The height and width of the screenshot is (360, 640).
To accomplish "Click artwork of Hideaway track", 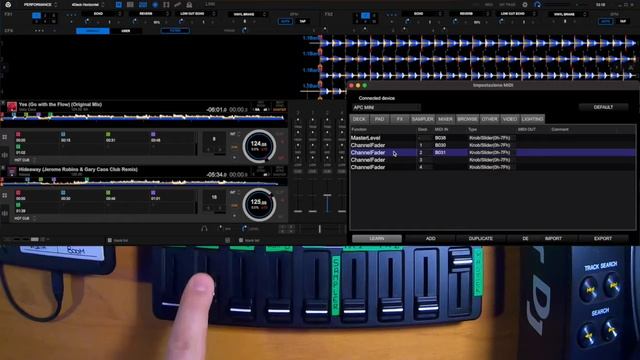I will 12,171.
